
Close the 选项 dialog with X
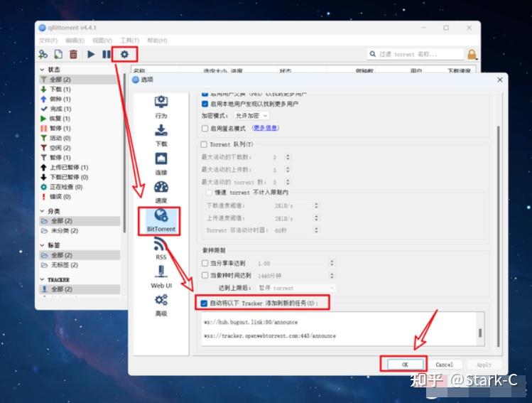(500, 80)
